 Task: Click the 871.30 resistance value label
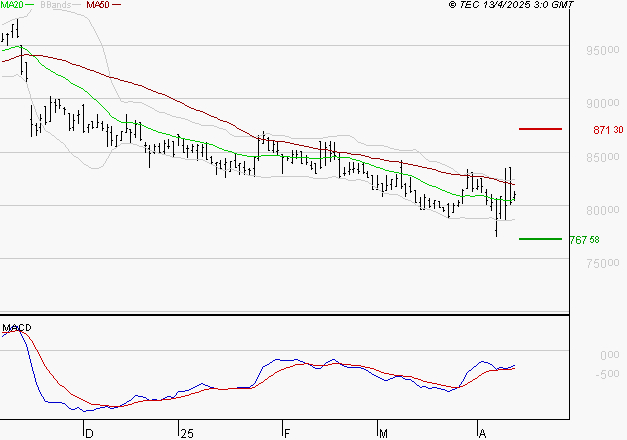click(x=608, y=130)
